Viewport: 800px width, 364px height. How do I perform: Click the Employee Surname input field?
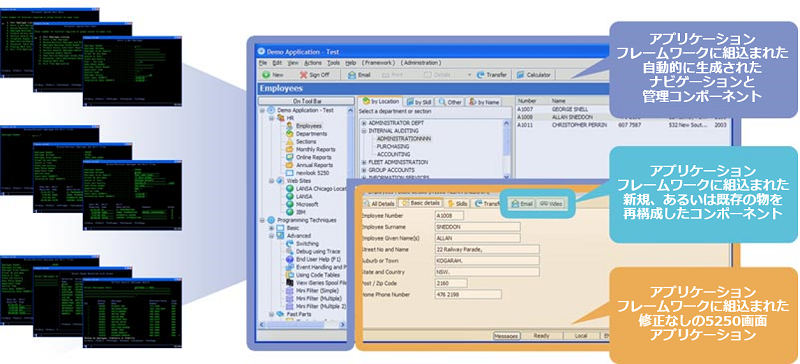(477, 227)
